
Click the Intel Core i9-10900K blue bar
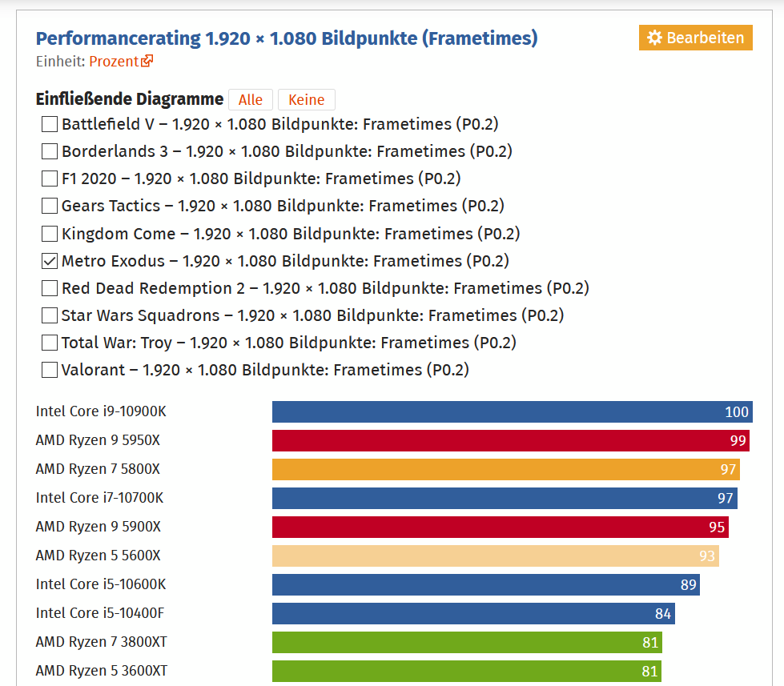[x=512, y=411]
